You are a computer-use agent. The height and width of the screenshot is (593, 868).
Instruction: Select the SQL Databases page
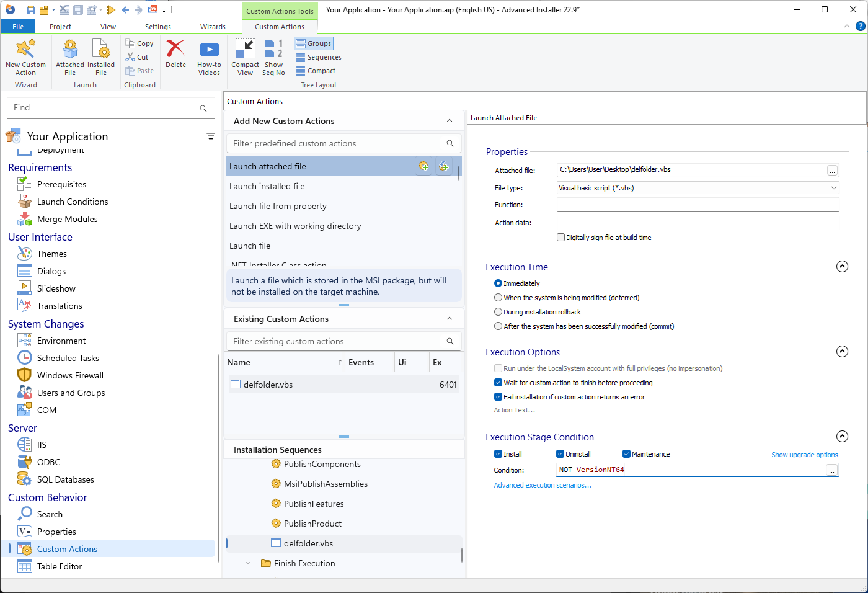(66, 479)
